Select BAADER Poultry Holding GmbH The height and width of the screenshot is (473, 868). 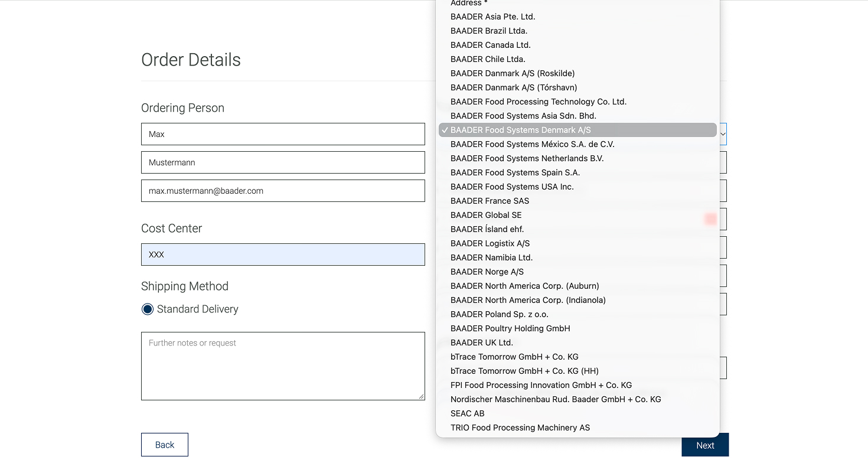pyautogui.click(x=577, y=328)
